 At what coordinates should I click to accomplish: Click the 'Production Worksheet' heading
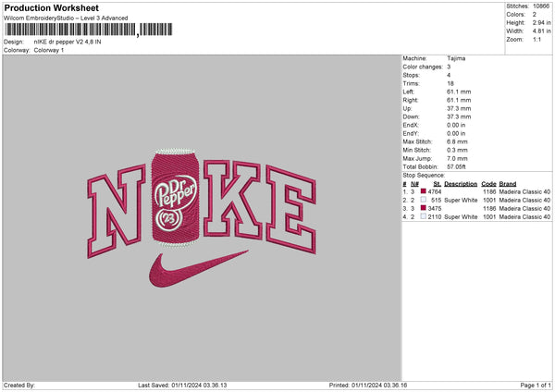click(51, 7)
